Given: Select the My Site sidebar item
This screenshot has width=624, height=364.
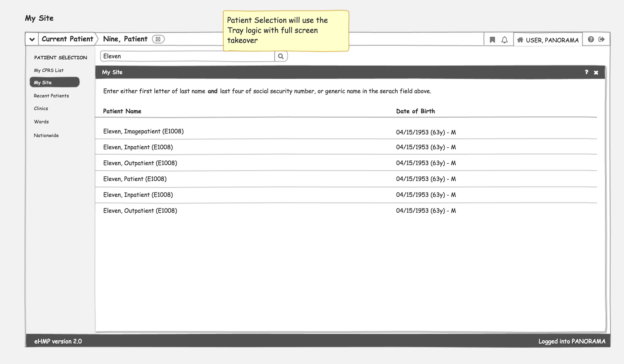Looking at the screenshot, I should [x=54, y=82].
